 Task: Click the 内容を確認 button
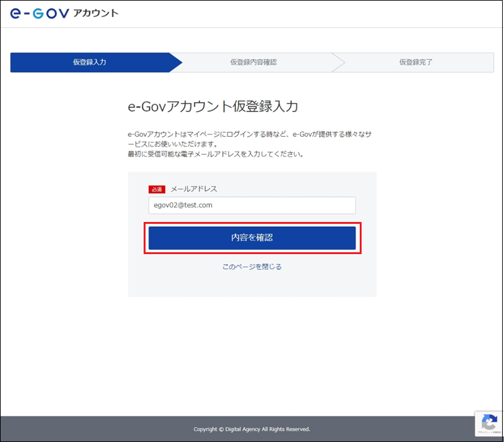[252, 238]
